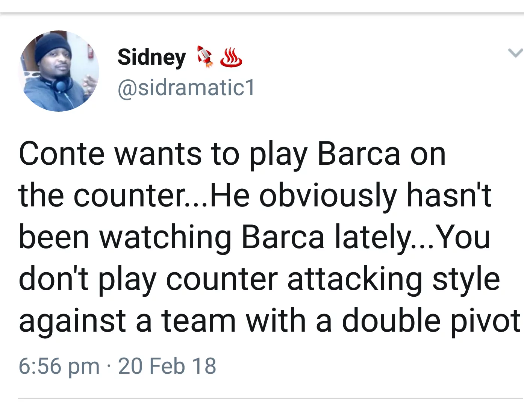Viewport: 524px width, 420px height.
Task: Open the @sidramatic1 handle link
Action: [x=186, y=88]
